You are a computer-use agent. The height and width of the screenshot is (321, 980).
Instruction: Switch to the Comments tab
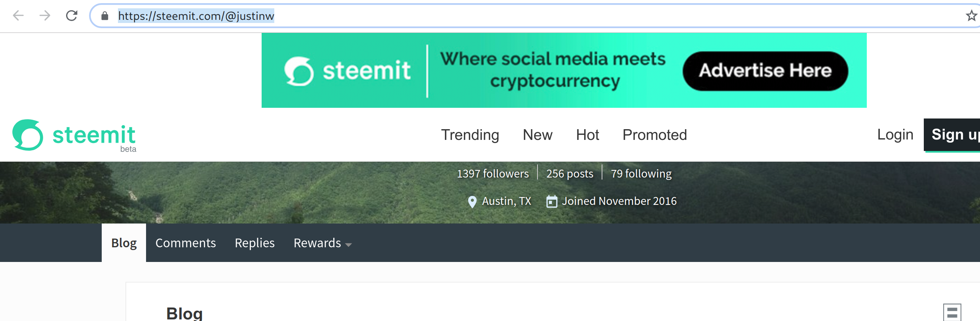[x=185, y=243]
